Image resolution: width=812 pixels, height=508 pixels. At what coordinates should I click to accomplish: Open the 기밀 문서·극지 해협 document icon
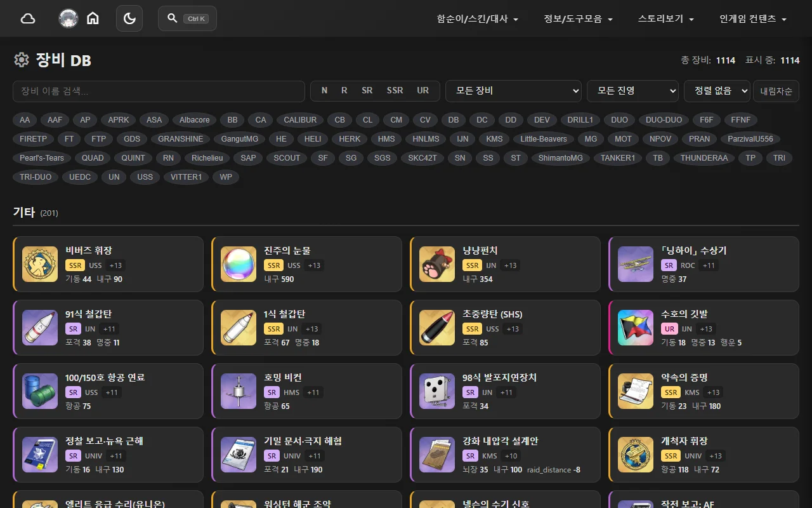[239, 455]
